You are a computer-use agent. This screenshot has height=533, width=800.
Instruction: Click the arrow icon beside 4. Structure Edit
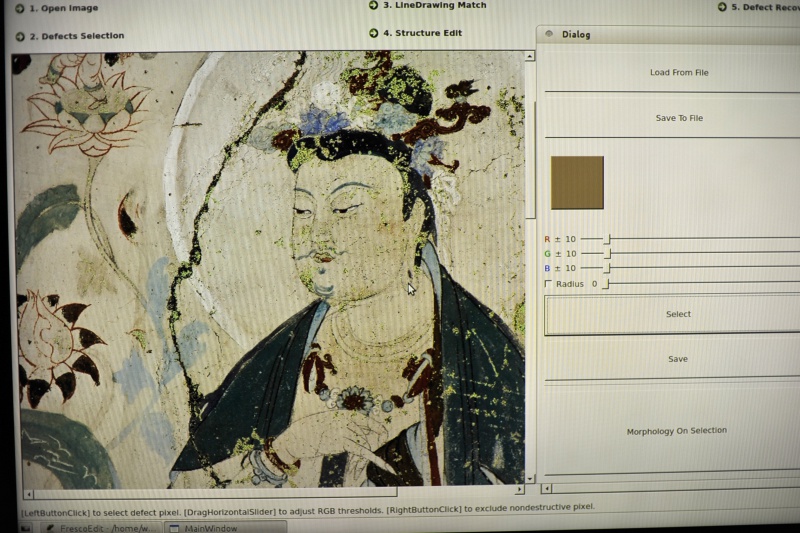coord(373,33)
